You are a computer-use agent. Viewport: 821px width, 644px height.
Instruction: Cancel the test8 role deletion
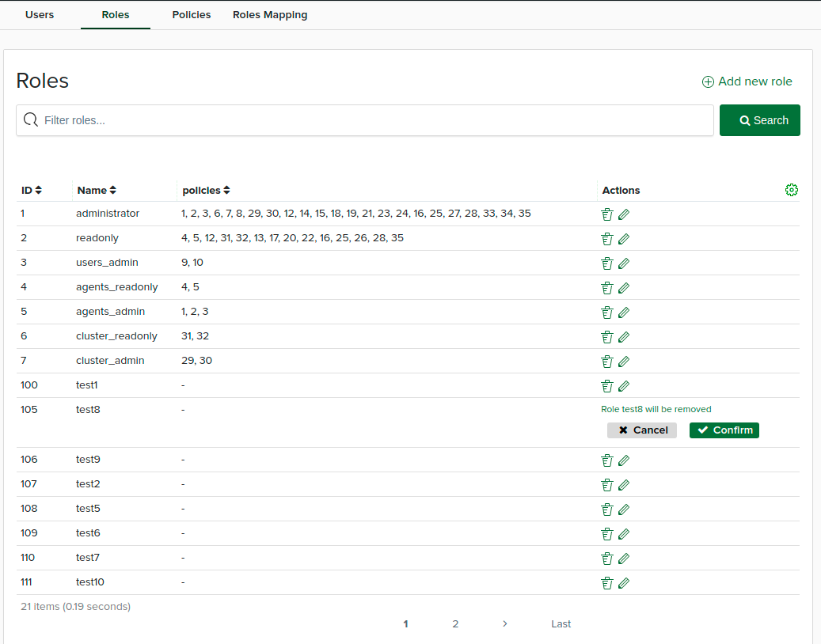[641, 430]
